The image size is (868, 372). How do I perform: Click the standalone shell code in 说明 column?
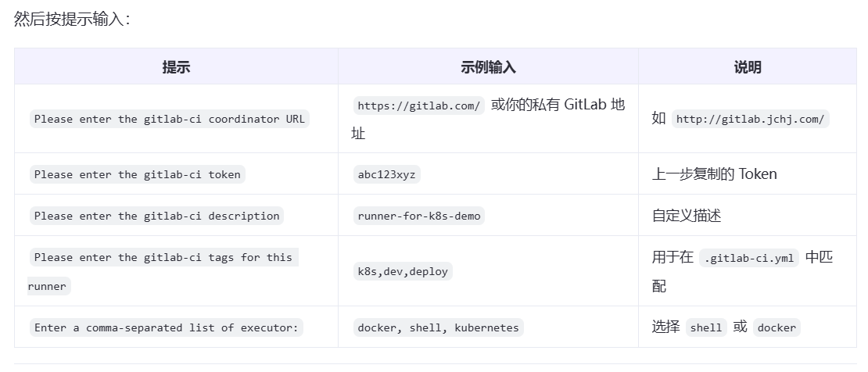(x=705, y=327)
